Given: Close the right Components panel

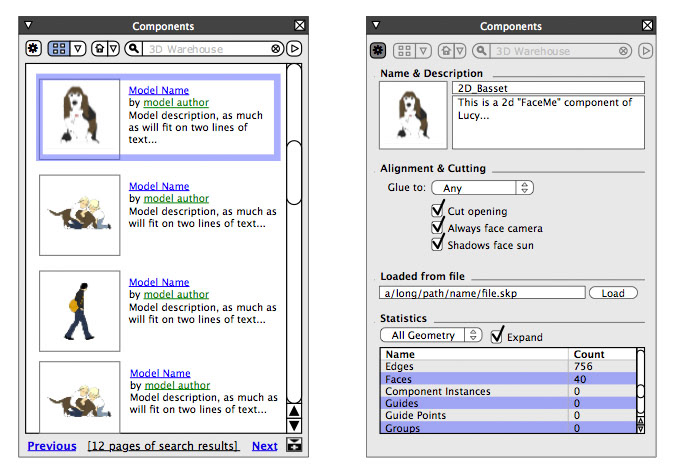Looking at the screenshot, I should click(647, 26).
